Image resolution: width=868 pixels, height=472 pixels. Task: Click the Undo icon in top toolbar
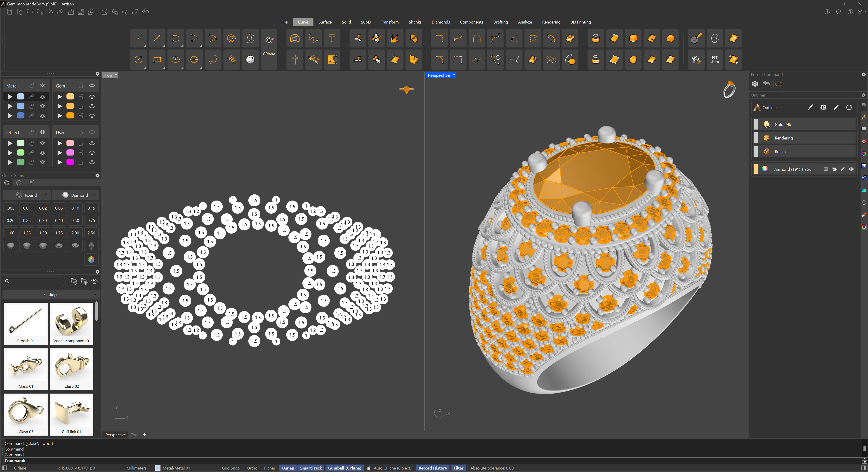(50, 12)
